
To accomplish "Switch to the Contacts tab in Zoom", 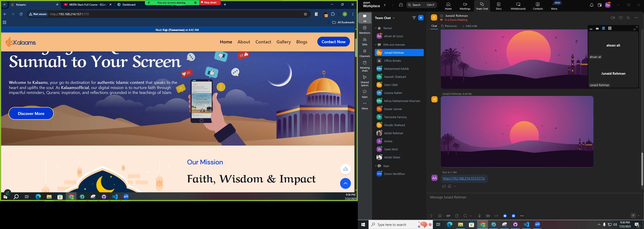I will [x=538, y=6].
